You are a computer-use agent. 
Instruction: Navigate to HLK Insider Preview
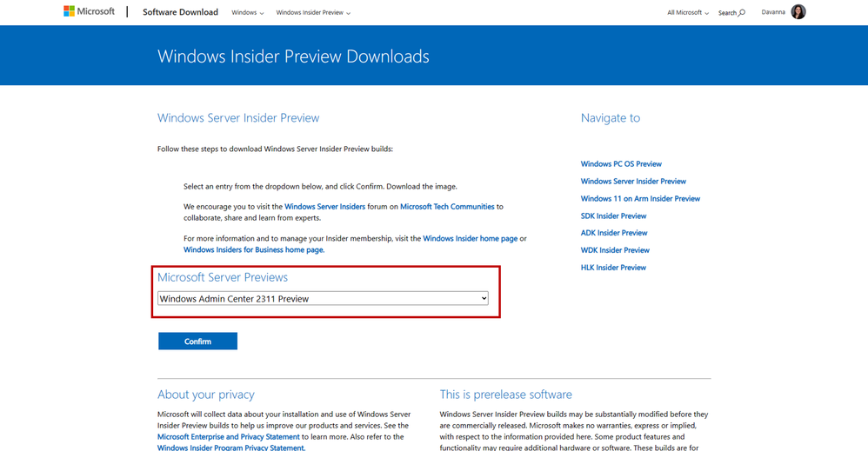click(613, 268)
